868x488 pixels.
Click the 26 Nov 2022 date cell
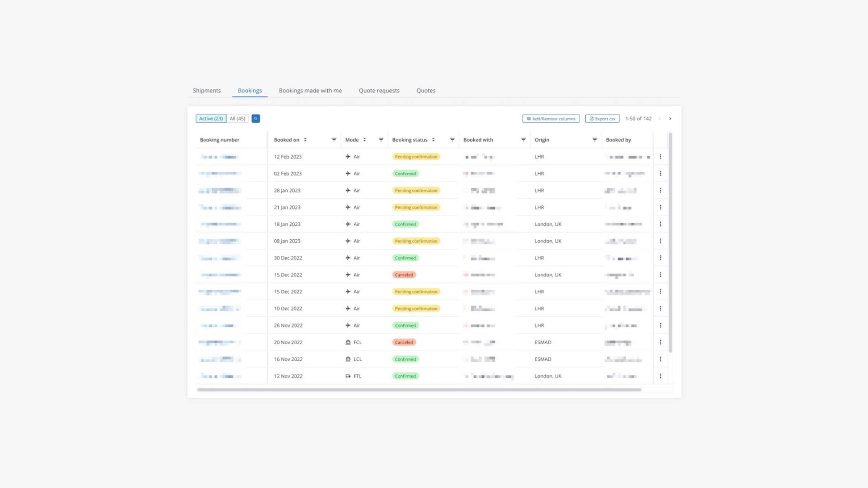(x=288, y=325)
